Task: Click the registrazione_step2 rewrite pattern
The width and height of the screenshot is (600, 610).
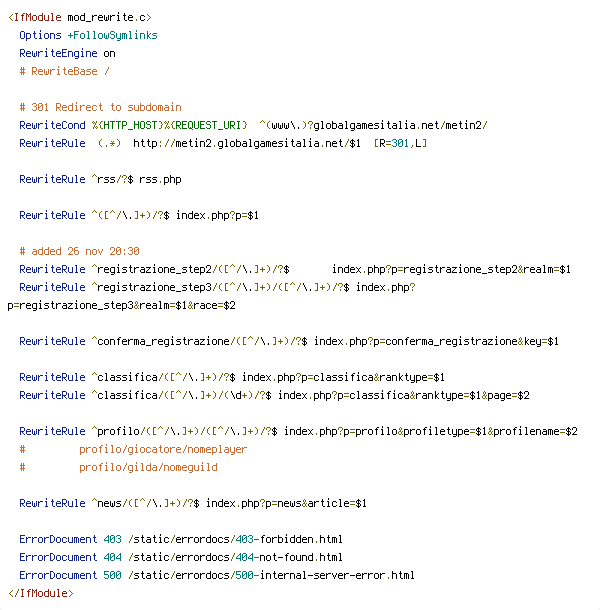Action: click(x=190, y=269)
